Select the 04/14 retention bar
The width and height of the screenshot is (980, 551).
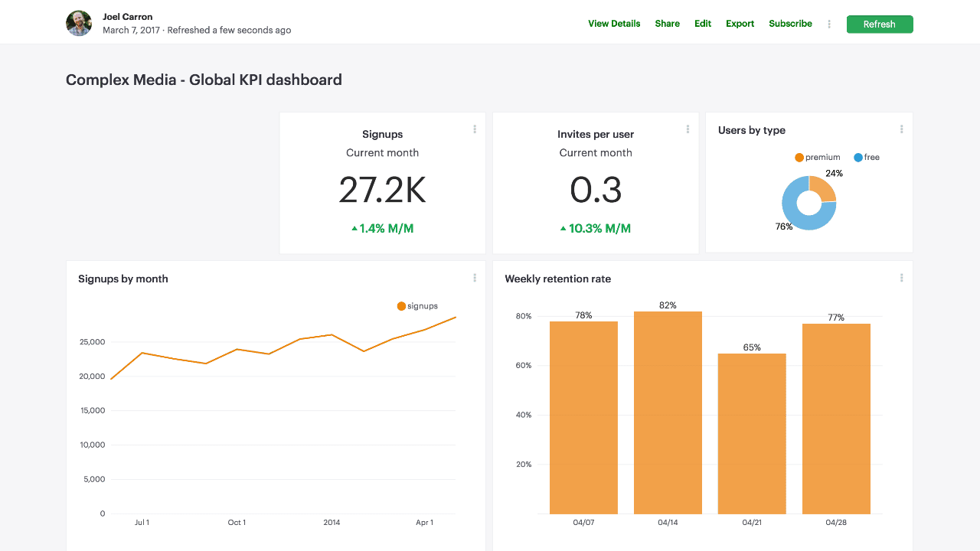pyautogui.click(x=668, y=412)
